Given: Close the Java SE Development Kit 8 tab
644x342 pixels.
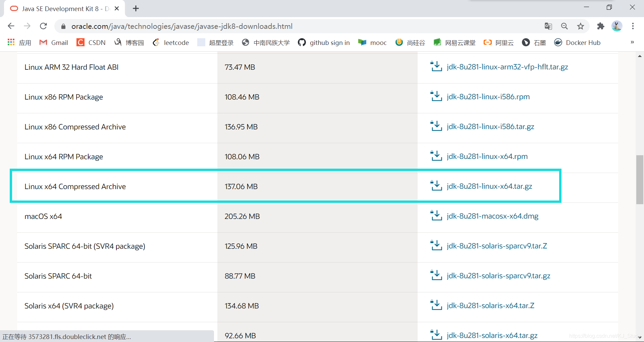Looking at the screenshot, I should point(117,9).
